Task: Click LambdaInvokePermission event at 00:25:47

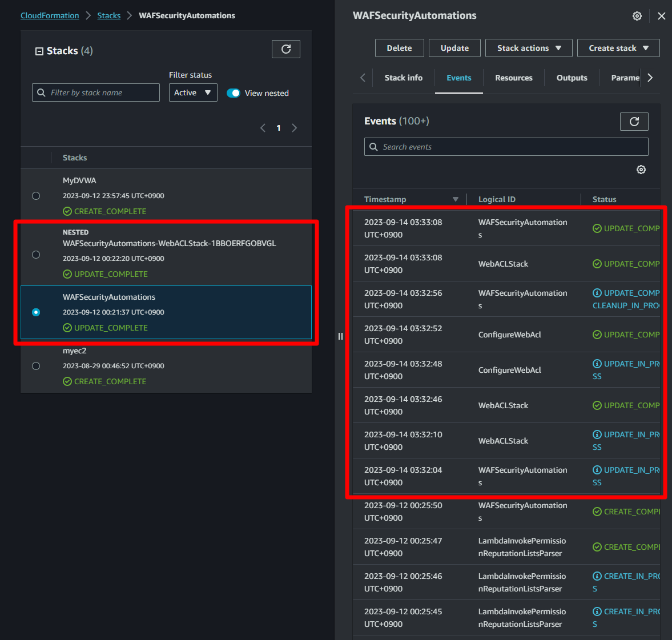Action: point(522,547)
